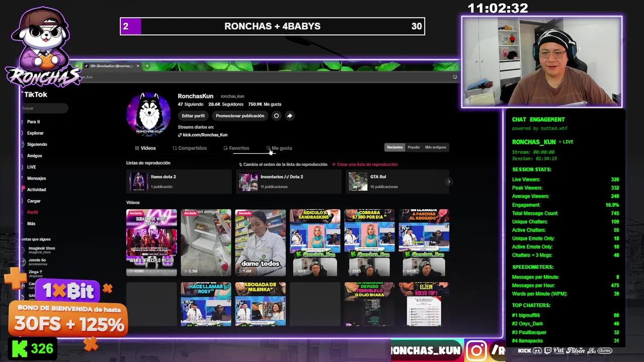This screenshot has width=644, height=362.
Task: Open the Subasta de Waifu pinned video
Action: tap(151, 242)
